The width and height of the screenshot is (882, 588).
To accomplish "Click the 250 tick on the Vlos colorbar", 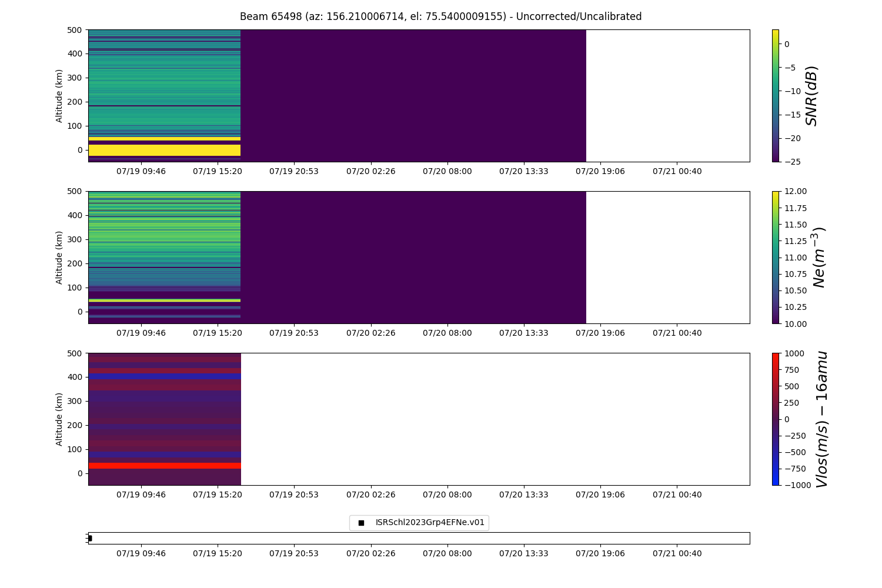I will (791, 402).
